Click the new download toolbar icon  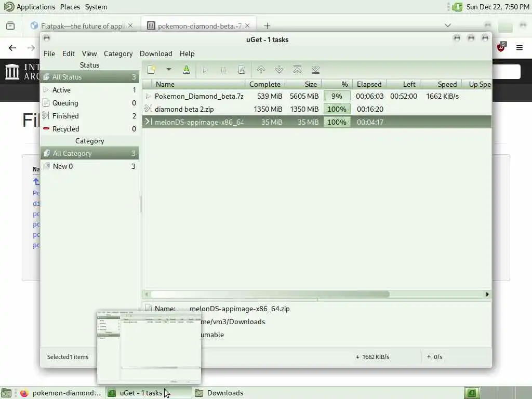[151, 70]
